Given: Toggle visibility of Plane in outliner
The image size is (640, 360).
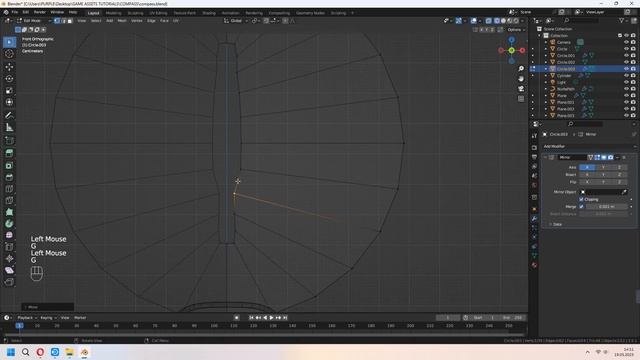Looking at the screenshot, I should click(627, 96).
